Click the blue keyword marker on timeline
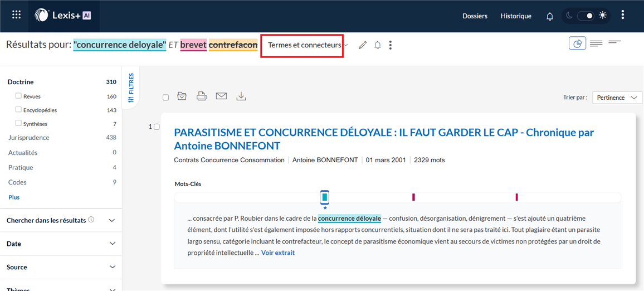The image size is (644, 291). (x=325, y=197)
